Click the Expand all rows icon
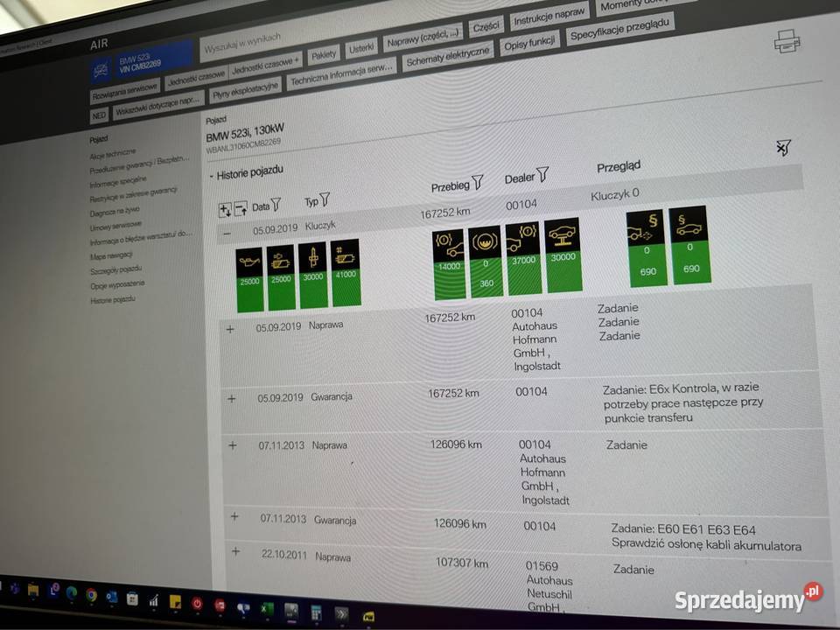840x630 pixels. tap(225, 210)
